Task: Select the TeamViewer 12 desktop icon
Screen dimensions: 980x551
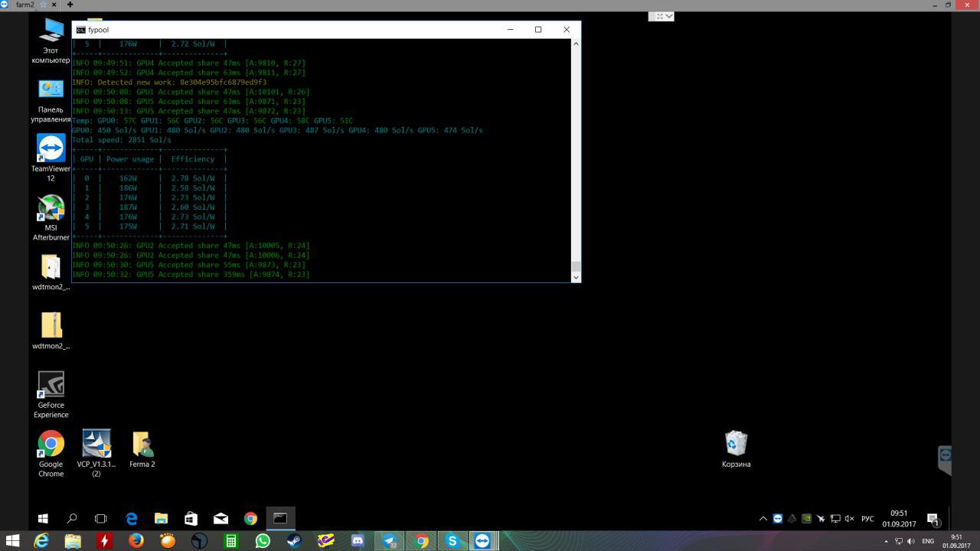Action: 51,158
